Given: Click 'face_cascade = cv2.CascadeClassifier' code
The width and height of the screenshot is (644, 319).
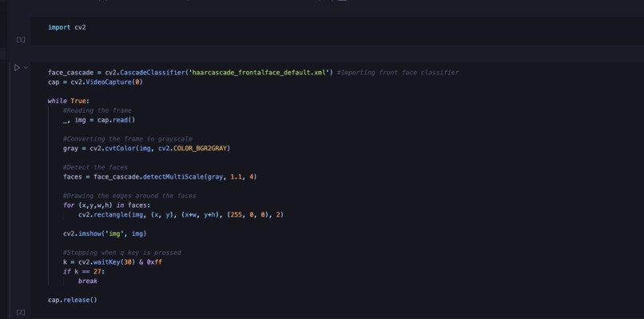Looking at the screenshot, I should click(116, 73).
